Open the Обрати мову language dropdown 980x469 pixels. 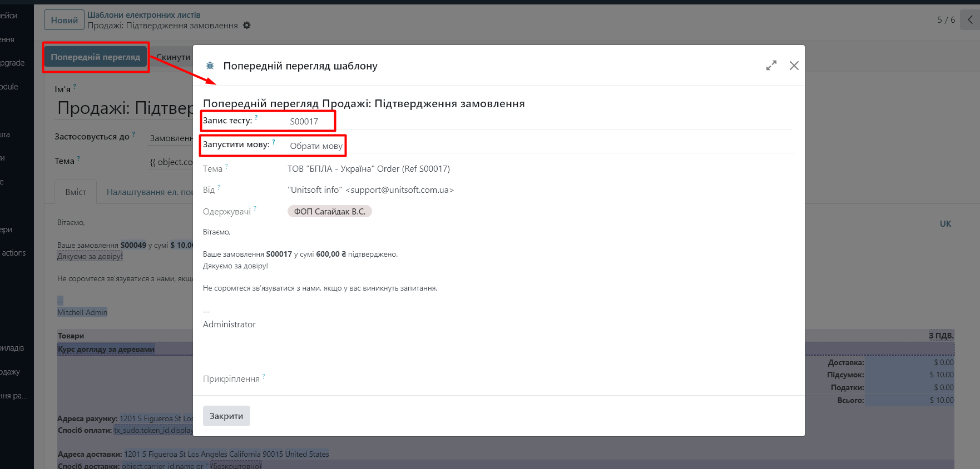click(316, 146)
